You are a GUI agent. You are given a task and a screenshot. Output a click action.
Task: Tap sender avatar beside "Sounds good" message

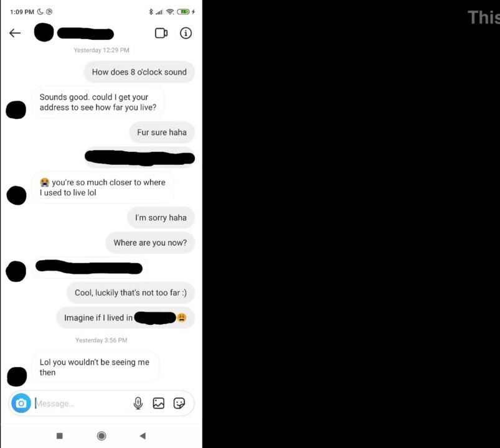(16, 110)
